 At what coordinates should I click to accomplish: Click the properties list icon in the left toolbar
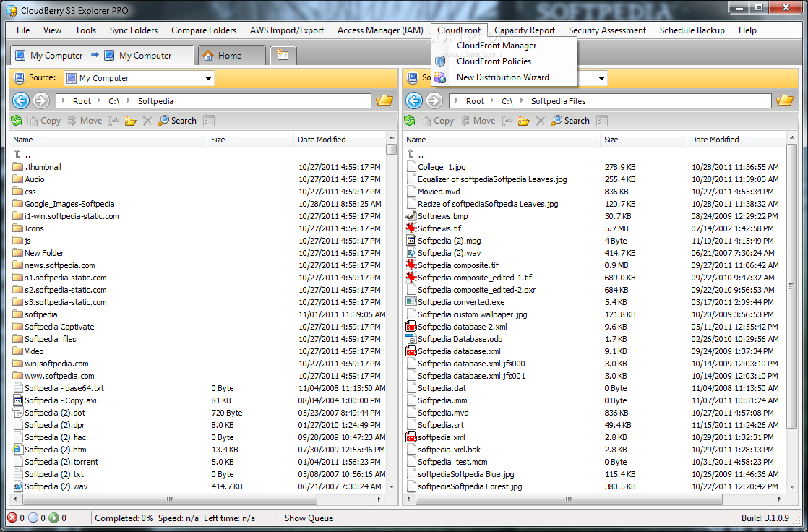pos(209,121)
